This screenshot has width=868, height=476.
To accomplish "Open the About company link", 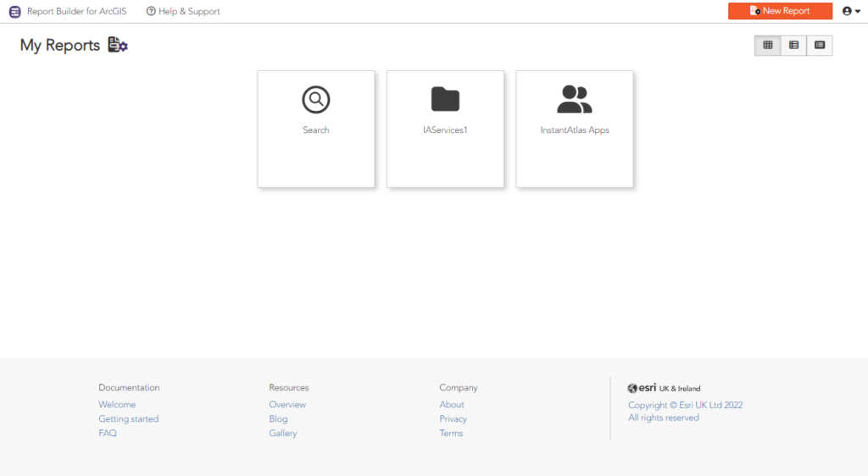I will pyautogui.click(x=452, y=405).
